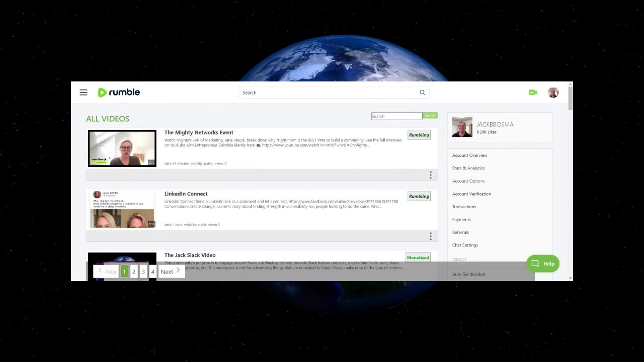Open The Jack Slack Video title
The height and width of the screenshot is (362, 644).
pos(190,255)
